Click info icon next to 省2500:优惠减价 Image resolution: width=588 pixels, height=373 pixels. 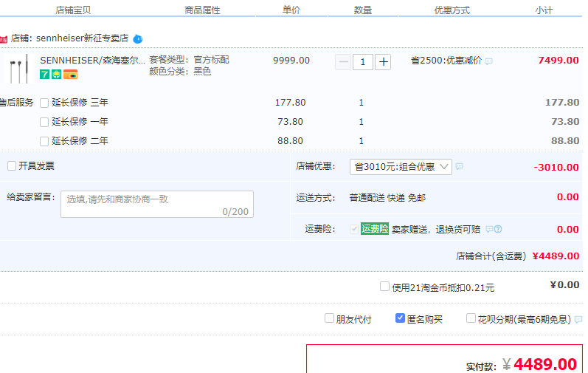coord(488,61)
